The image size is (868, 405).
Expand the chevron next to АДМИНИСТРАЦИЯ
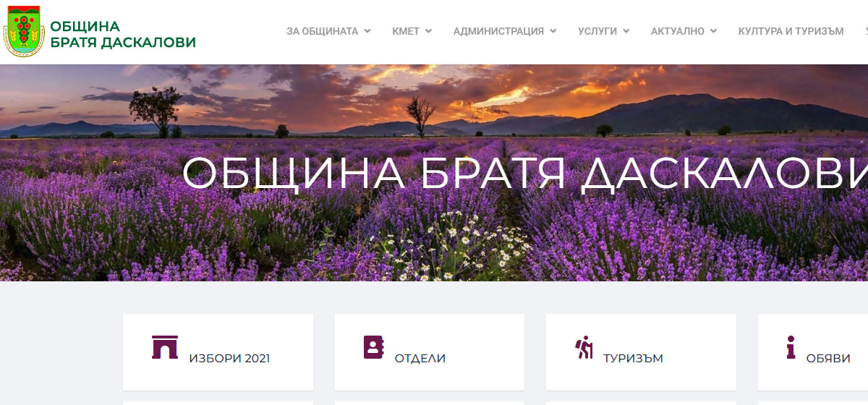pos(553,31)
